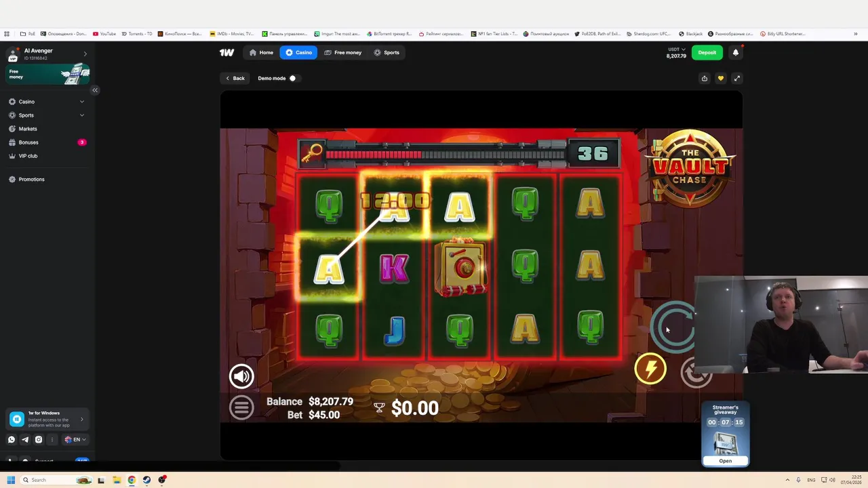Screen dimensions: 868x488
Task: Collapse the sidebar with double-chevron
Action: [x=95, y=89]
